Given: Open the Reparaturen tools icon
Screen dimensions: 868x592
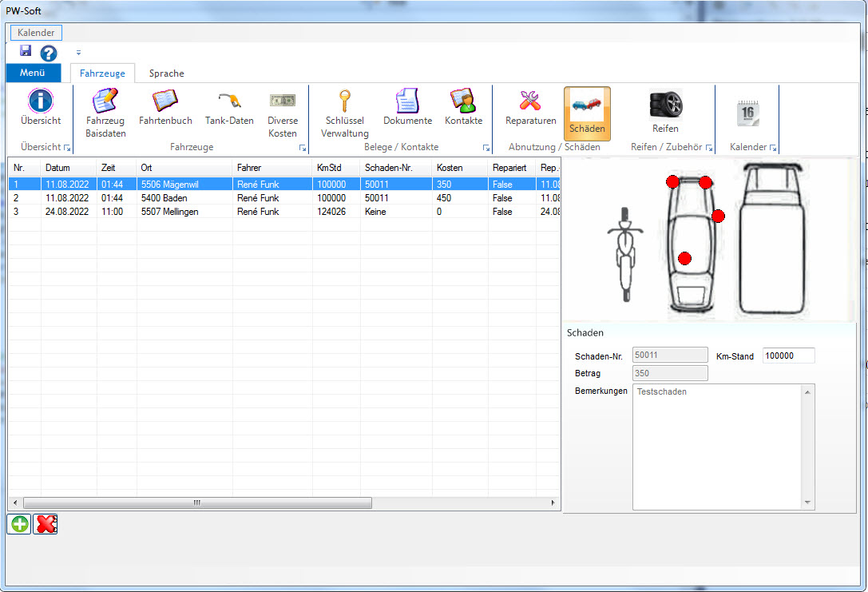Looking at the screenshot, I should 530,108.
